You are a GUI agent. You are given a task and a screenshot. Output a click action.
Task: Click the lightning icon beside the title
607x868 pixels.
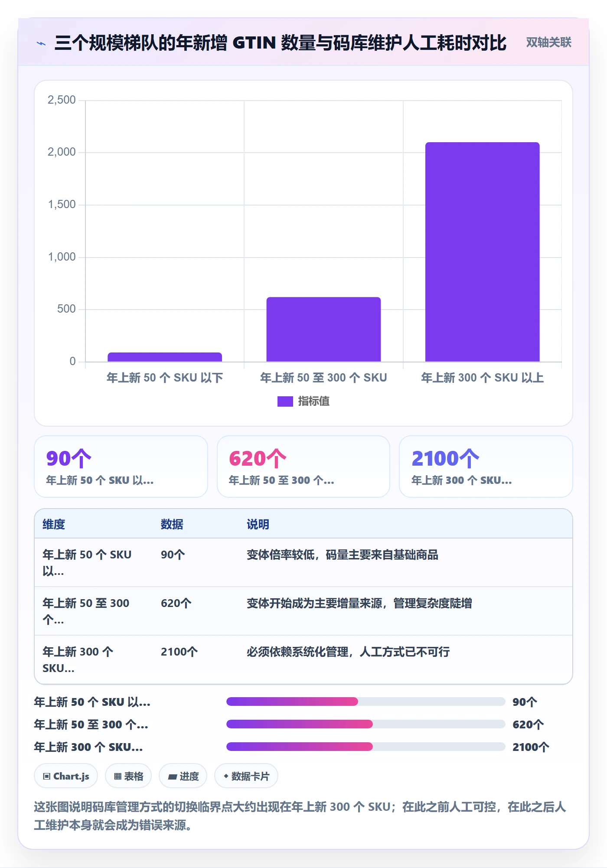pyautogui.click(x=41, y=43)
